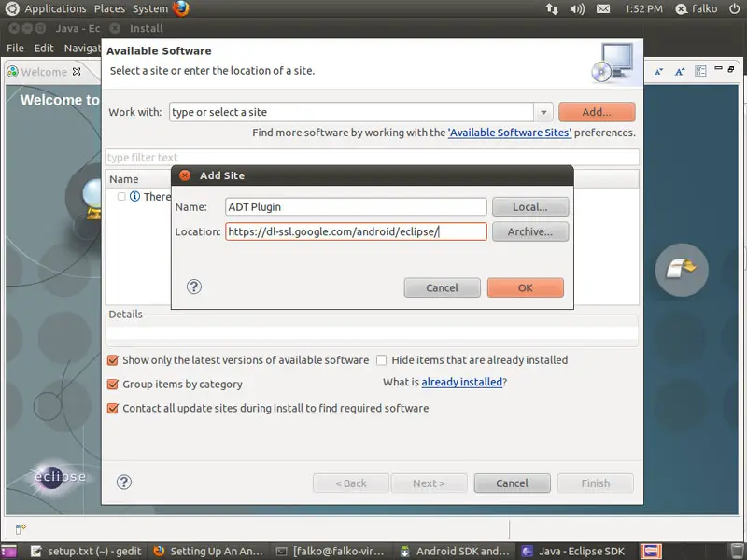Viewport: 747px width, 560px height.
Task: Click the Name column header
Action: 124,179
